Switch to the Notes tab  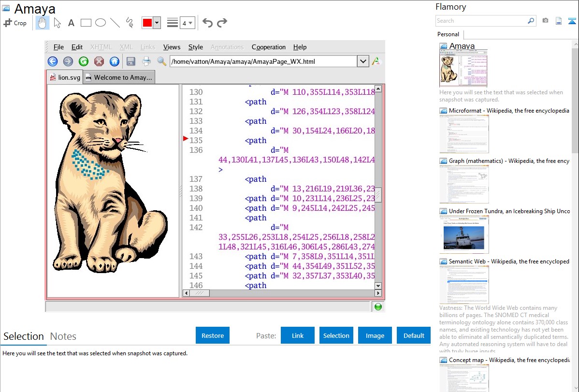tap(63, 336)
